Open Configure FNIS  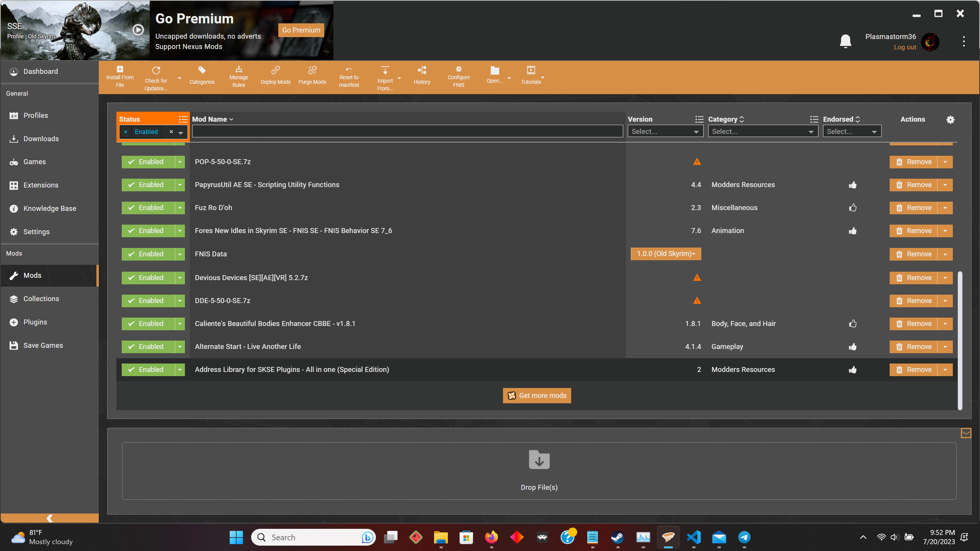(458, 77)
